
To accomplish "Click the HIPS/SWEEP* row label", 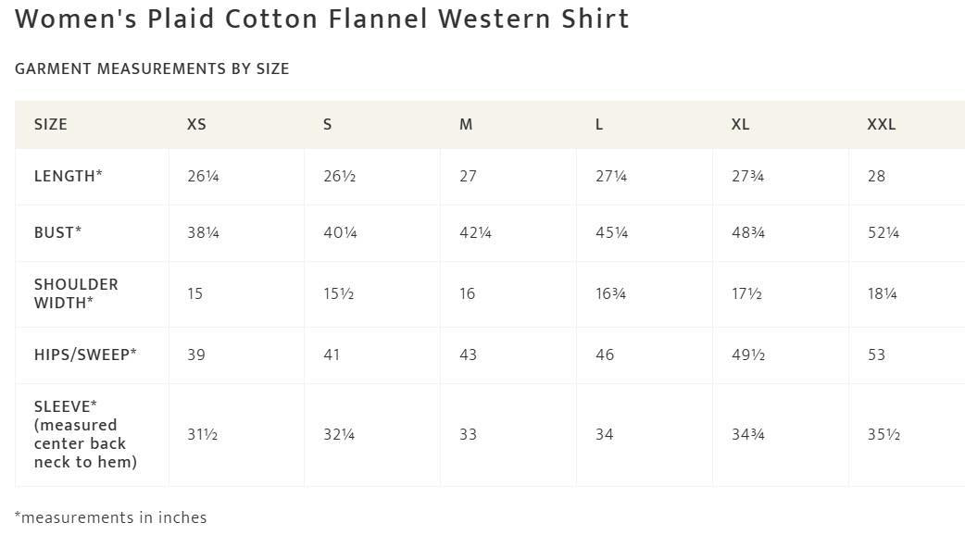I will (85, 355).
